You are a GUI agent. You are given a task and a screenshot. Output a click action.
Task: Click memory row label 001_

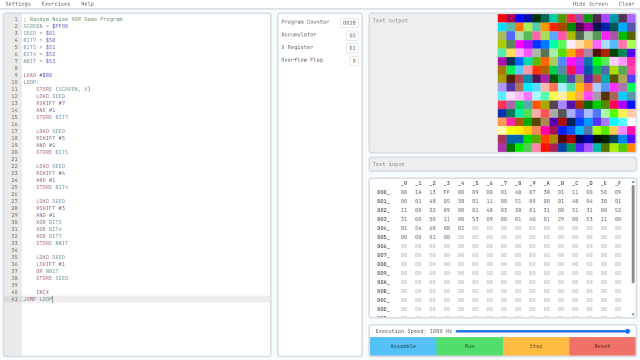tap(383, 201)
